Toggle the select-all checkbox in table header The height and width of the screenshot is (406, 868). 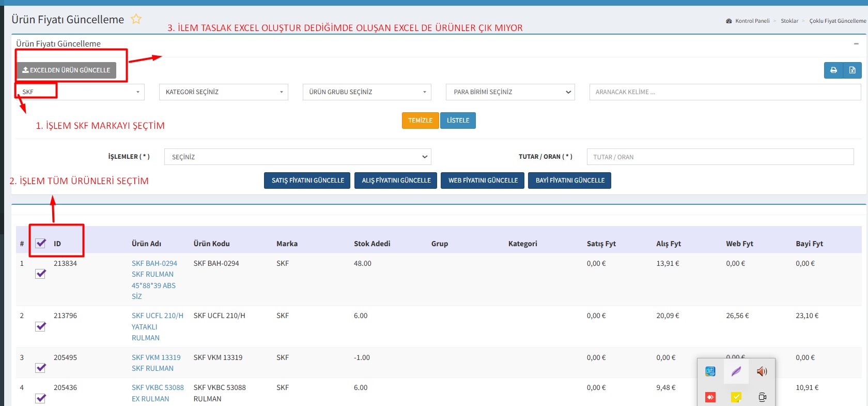tap(41, 243)
